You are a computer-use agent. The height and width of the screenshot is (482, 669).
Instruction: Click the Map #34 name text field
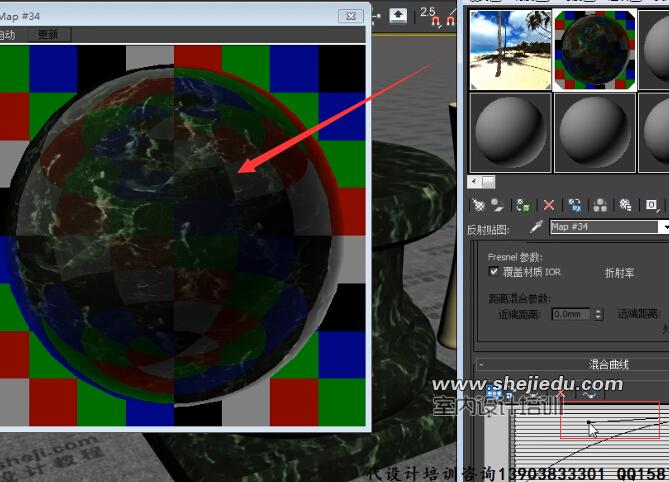604,227
